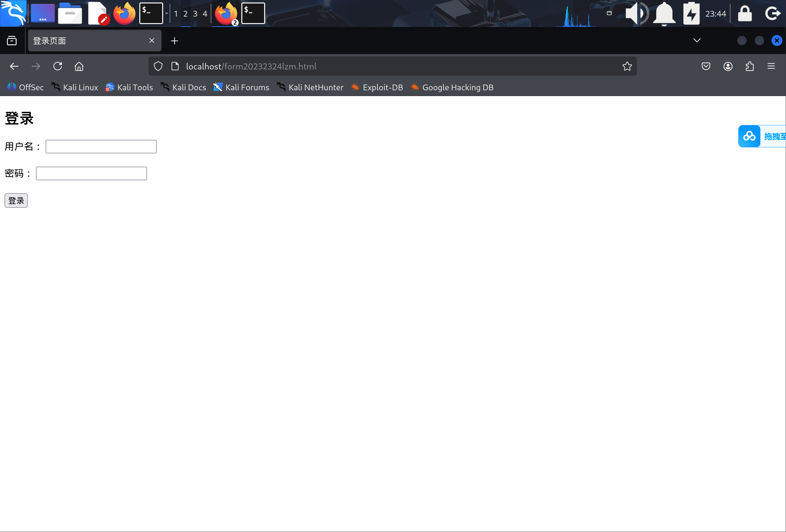
Task: Open the Pocket save icon
Action: pos(705,66)
